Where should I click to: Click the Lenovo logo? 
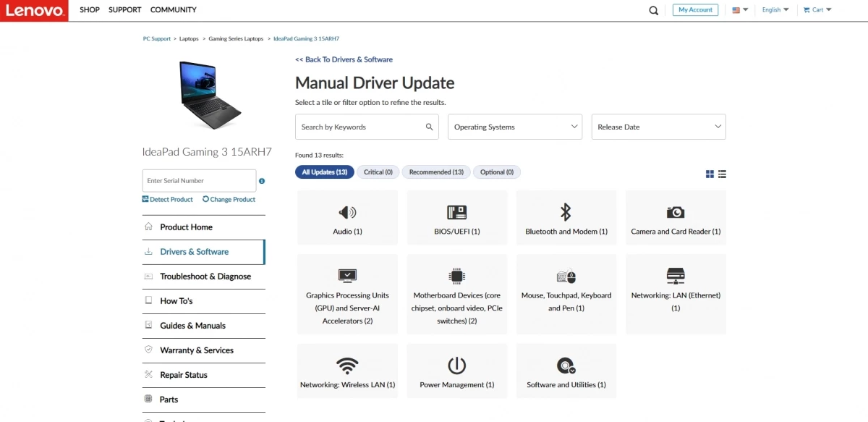(34, 10)
